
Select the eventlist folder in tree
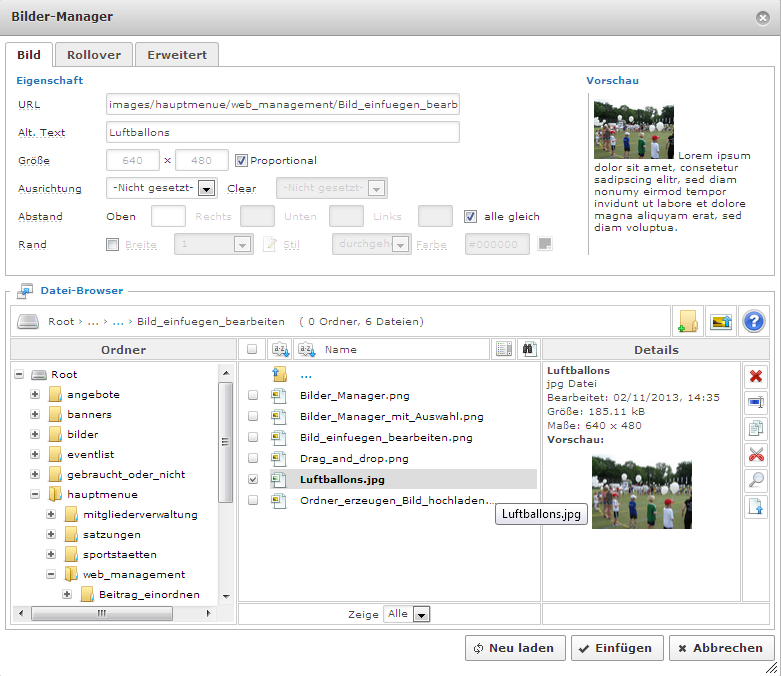coord(90,454)
